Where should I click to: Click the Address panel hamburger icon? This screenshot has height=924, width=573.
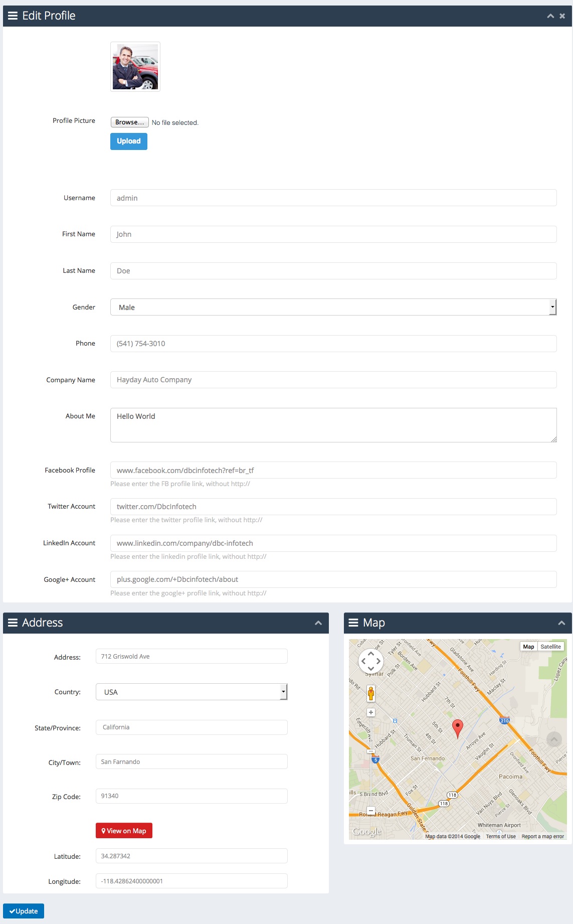13,623
